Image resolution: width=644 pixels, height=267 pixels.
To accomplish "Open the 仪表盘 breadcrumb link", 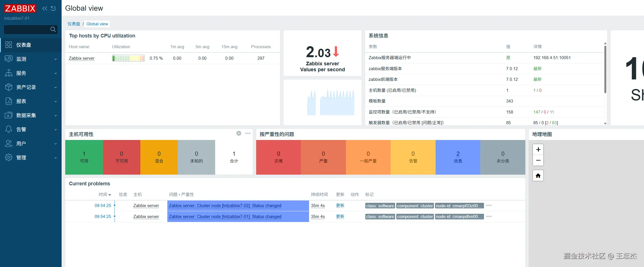I will 74,24.
